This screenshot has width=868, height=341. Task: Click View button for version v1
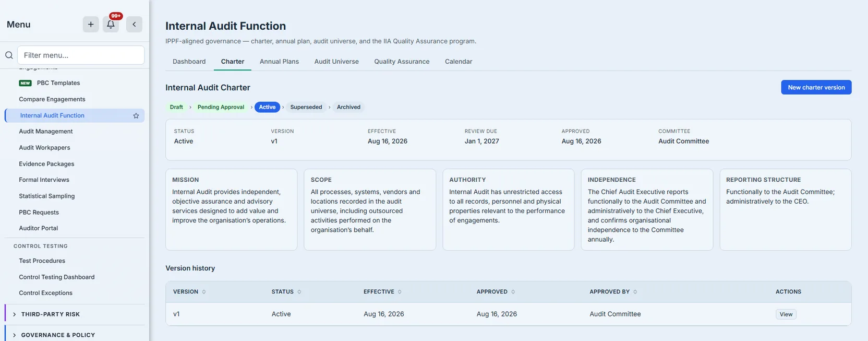786,314
